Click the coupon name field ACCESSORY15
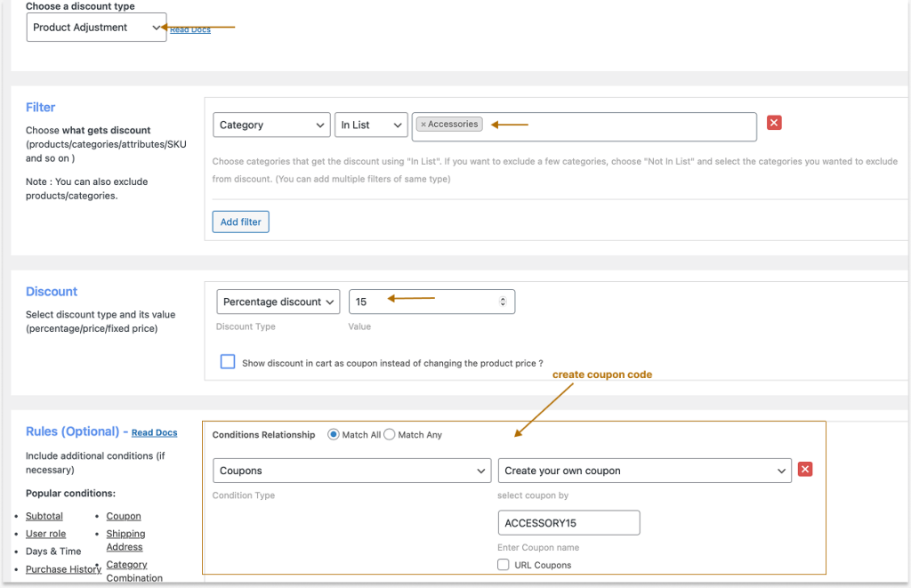Screen dimensions: 911x588 [568, 523]
